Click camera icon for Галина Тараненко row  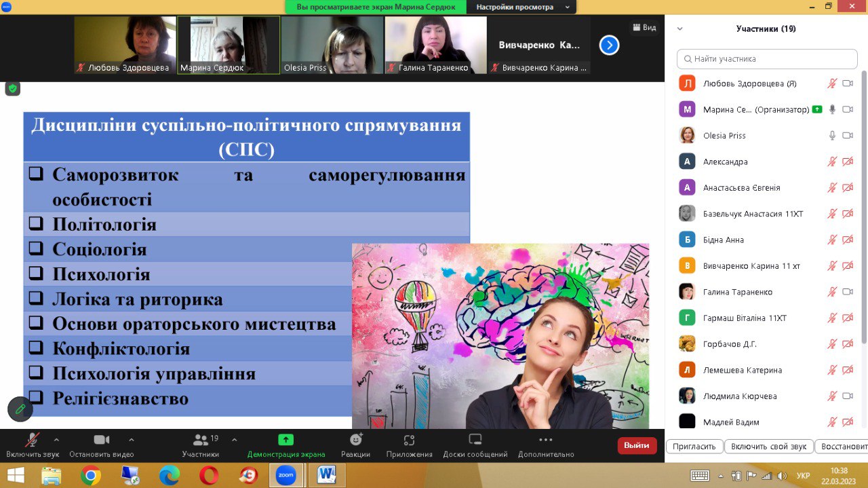[848, 291]
